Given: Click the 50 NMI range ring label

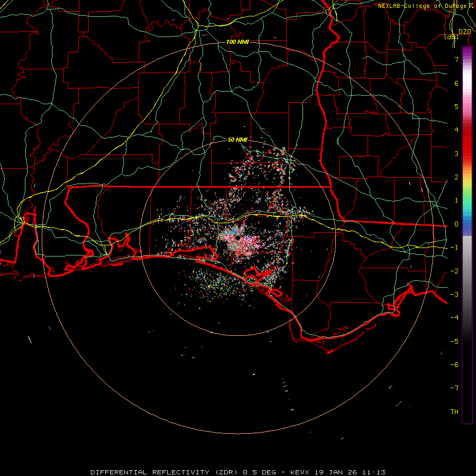Looking at the screenshot, I should pyautogui.click(x=237, y=140).
